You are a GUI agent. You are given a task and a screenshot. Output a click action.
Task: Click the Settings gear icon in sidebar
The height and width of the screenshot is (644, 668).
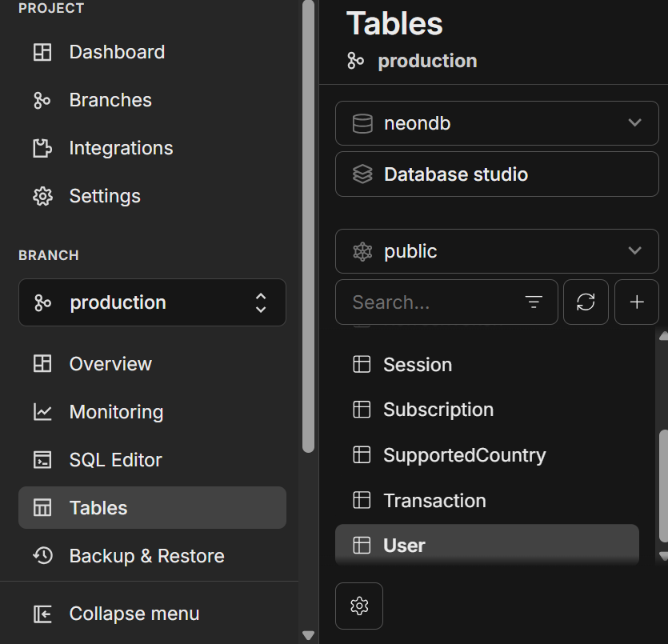(x=42, y=196)
